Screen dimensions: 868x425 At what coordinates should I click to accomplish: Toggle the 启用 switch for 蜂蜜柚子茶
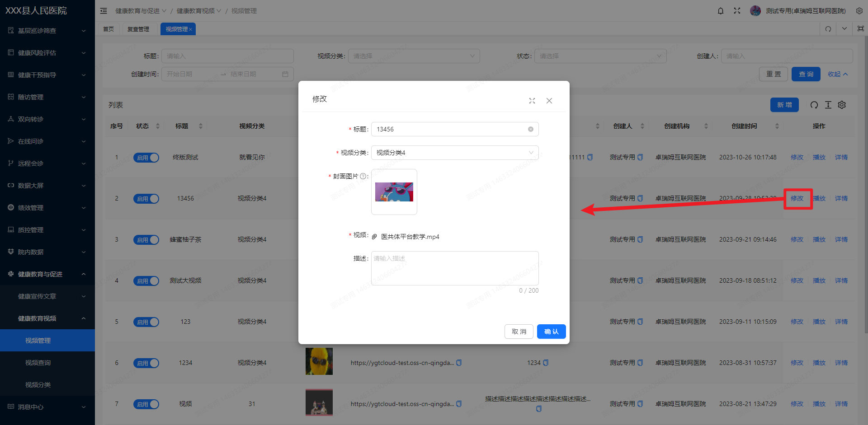[x=146, y=239]
